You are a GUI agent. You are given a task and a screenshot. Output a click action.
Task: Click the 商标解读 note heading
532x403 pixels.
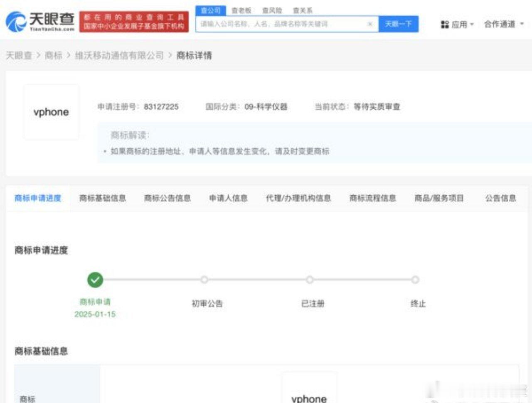130,135
